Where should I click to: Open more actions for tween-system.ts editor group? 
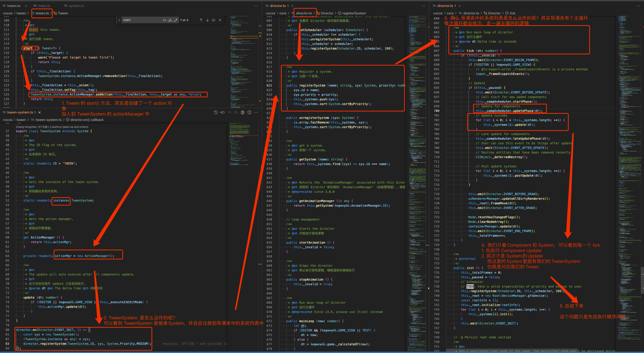tap(256, 112)
